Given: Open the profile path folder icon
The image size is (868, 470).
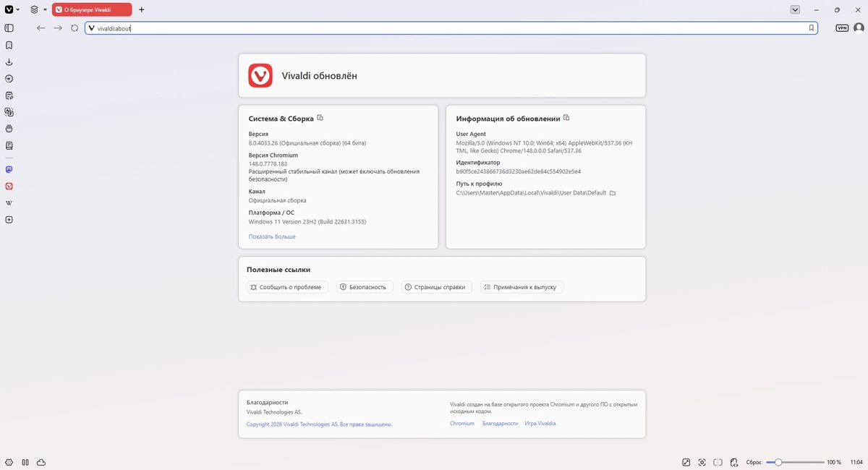Looking at the screenshot, I should 613,193.
